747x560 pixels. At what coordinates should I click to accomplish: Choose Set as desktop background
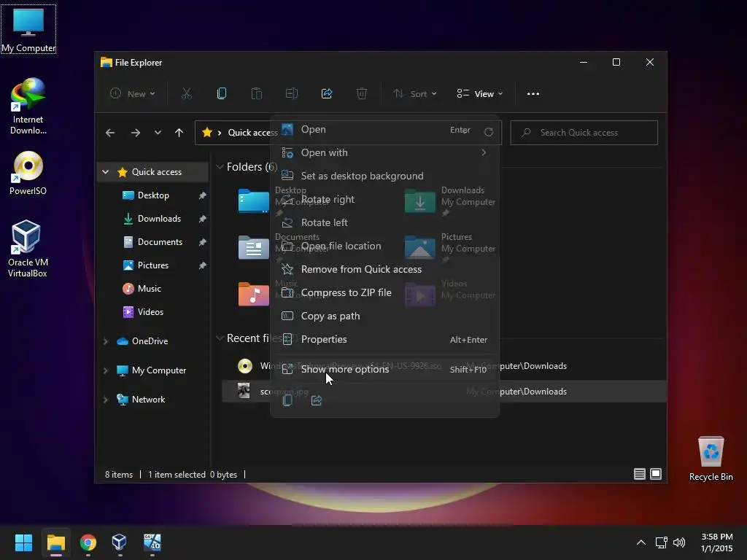384,176
